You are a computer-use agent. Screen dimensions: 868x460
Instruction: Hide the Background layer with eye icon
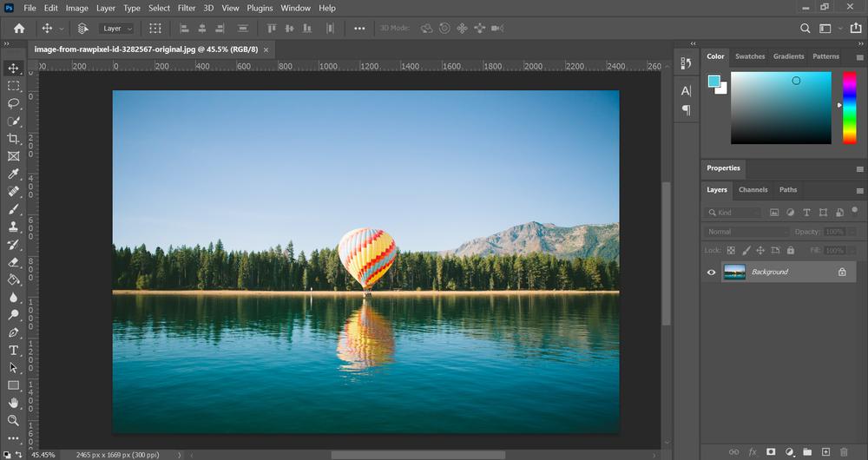pos(712,273)
